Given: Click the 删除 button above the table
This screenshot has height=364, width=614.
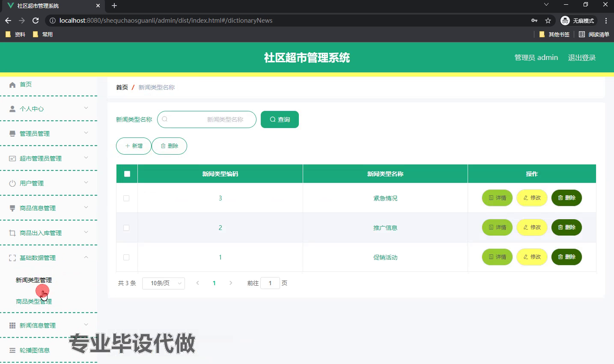Looking at the screenshot, I should pyautogui.click(x=169, y=146).
